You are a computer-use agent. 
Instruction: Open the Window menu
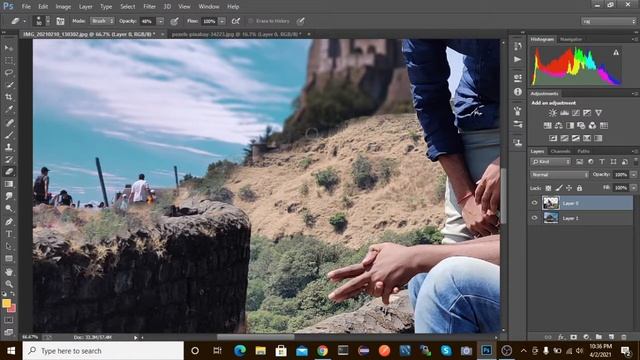(209, 7)
